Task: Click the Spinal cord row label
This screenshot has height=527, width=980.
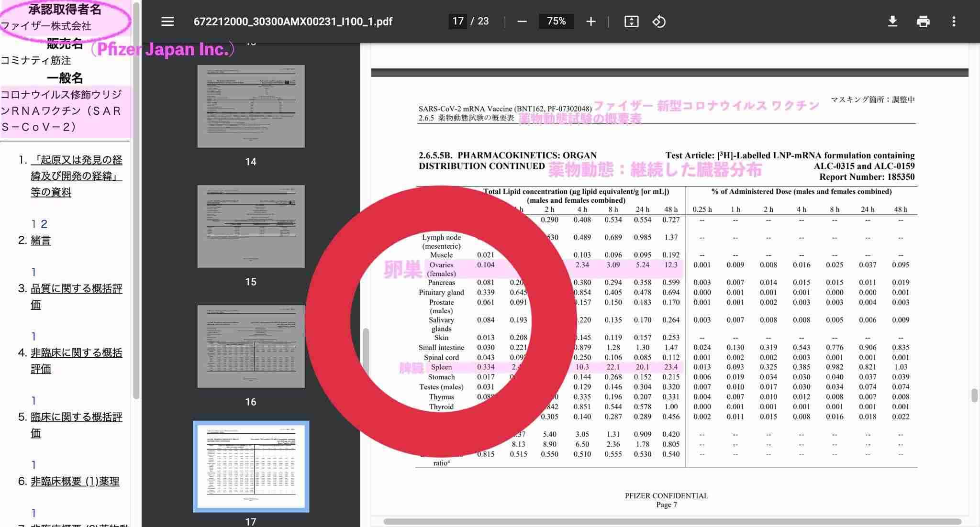Action: click(x=441, y=358)
